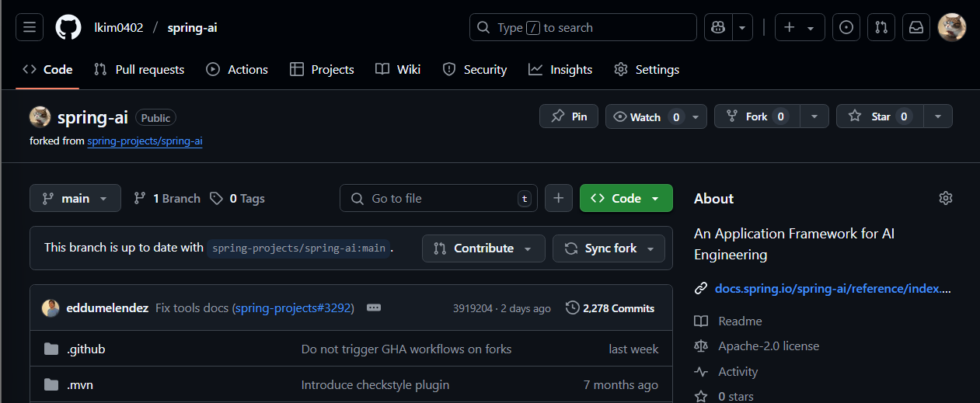This screenshot has width=980, height=403.
Task: Click eddumelendez avatar in commit row
Action: [51, 308]
